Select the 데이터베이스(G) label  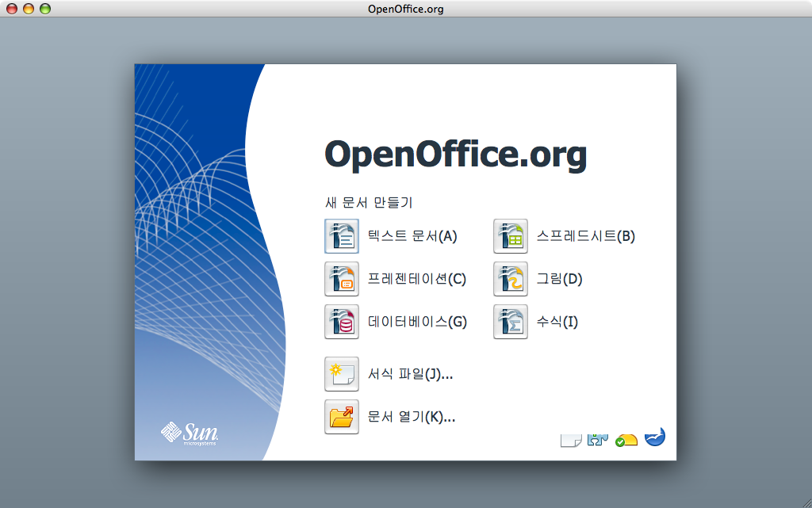pyautogui.click(x=417, y=322)
